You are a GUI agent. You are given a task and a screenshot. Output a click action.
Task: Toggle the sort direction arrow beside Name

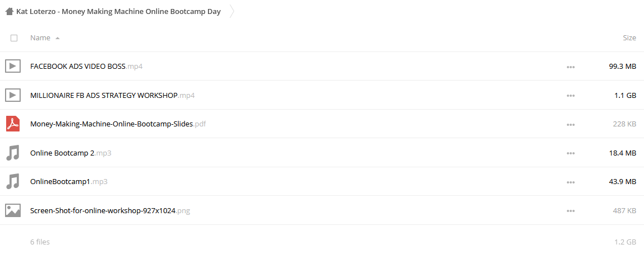click(58, 38)
